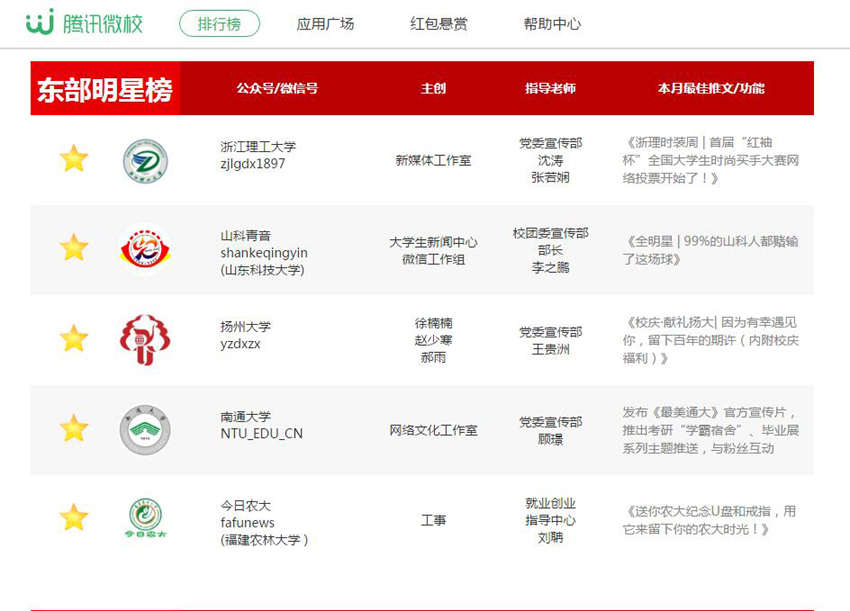Click the (山东科技大学) label
Screen dimensions: 850x611
262,270
